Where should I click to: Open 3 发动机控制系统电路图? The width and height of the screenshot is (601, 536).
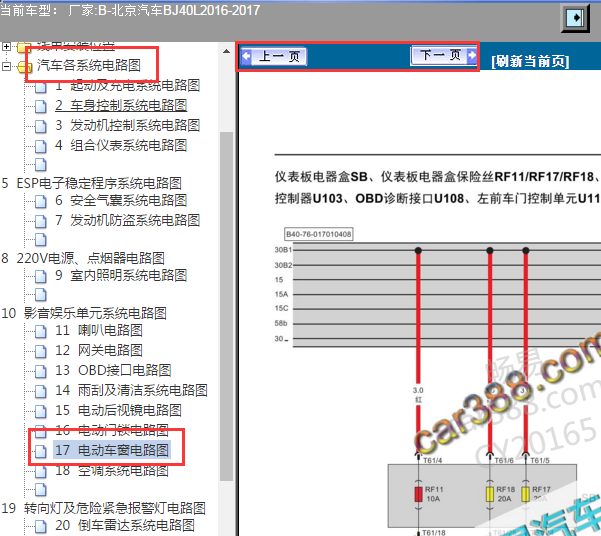[127, 125]
